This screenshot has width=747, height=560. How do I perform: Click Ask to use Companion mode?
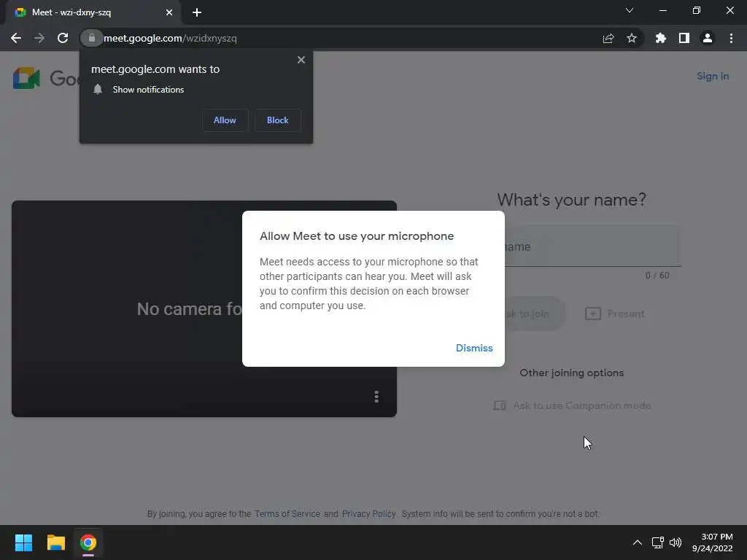coord(572,405)
